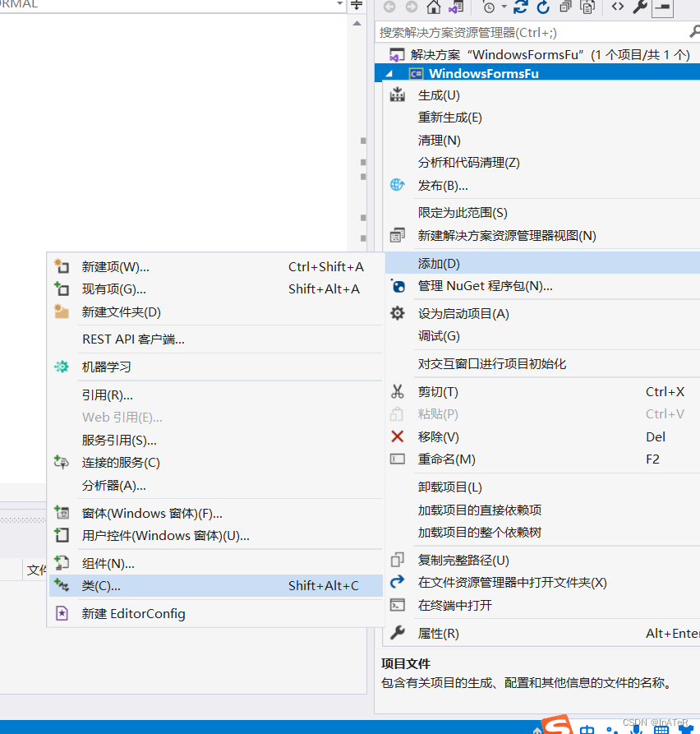Select 类(C)... to add a class
The height and width of the screenshot is (734, 700).
(216, 586)
